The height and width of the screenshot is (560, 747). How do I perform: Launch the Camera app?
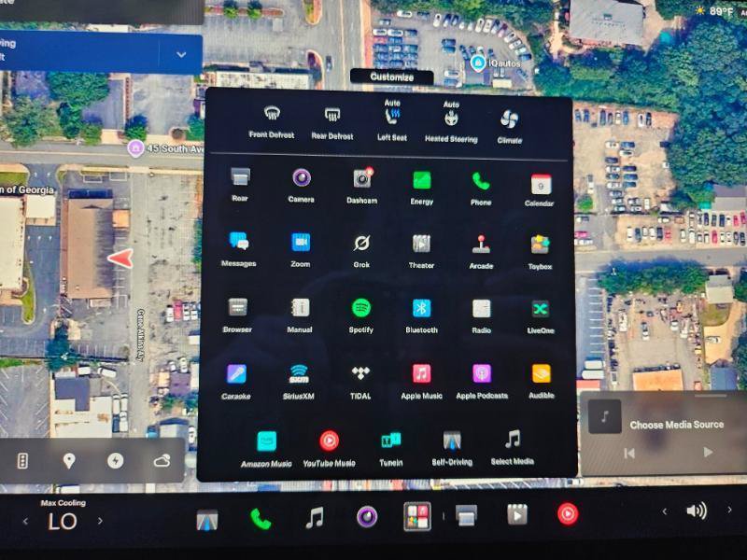coord(301,185)
